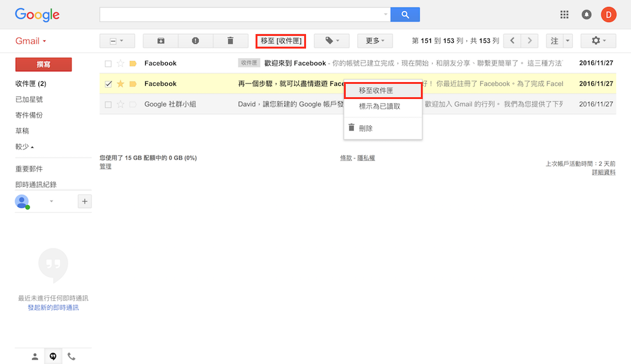Open 已加星號 folder

tap(29, 99)
